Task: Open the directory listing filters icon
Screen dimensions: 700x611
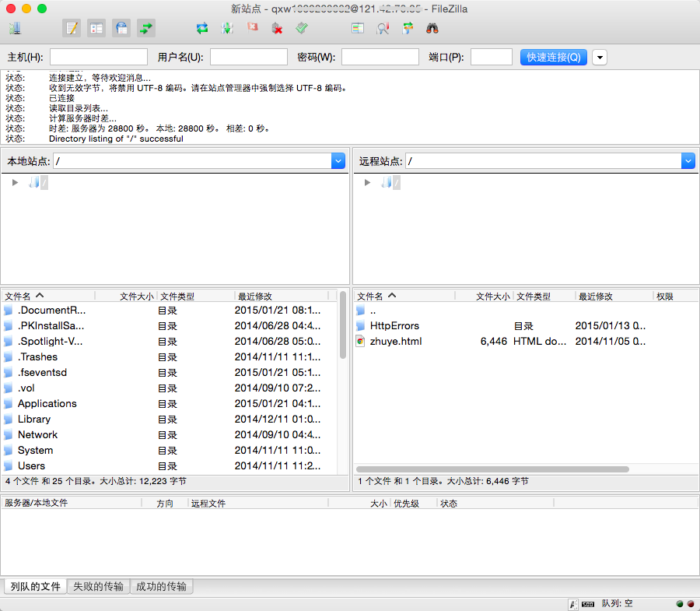Action: [x=358, y=29]
